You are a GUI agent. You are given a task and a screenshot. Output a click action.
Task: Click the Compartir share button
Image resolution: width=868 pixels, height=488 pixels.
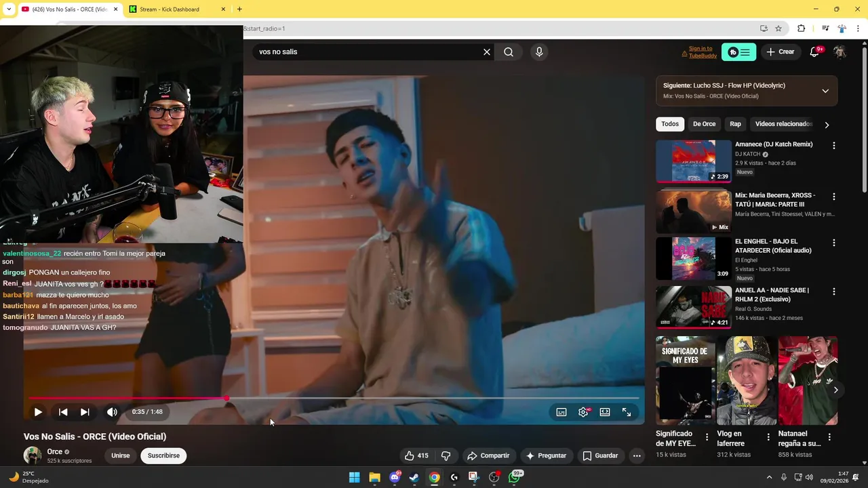coord(488,455)
